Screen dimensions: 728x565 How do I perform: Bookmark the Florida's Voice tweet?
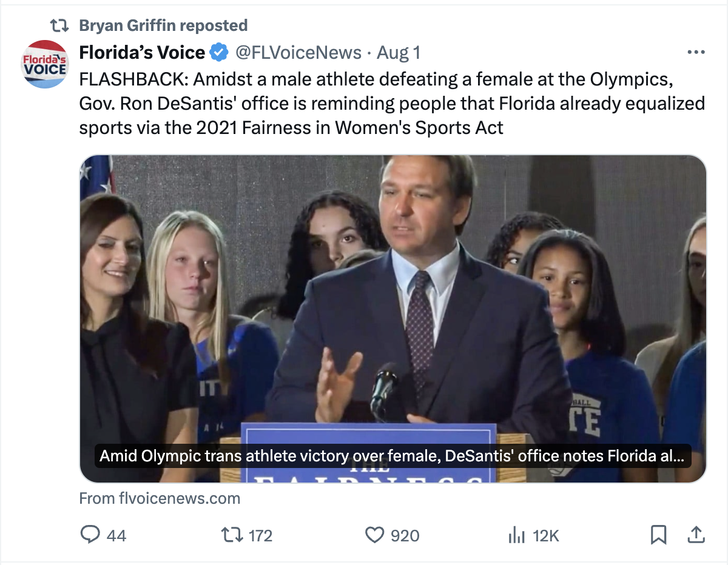tap(658, 535)
